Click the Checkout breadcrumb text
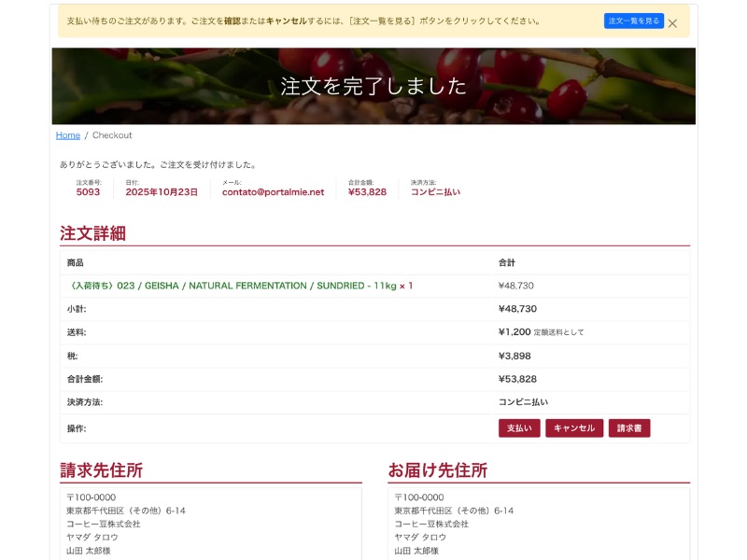Screen dimensions: 747x560 coord(112,135)
